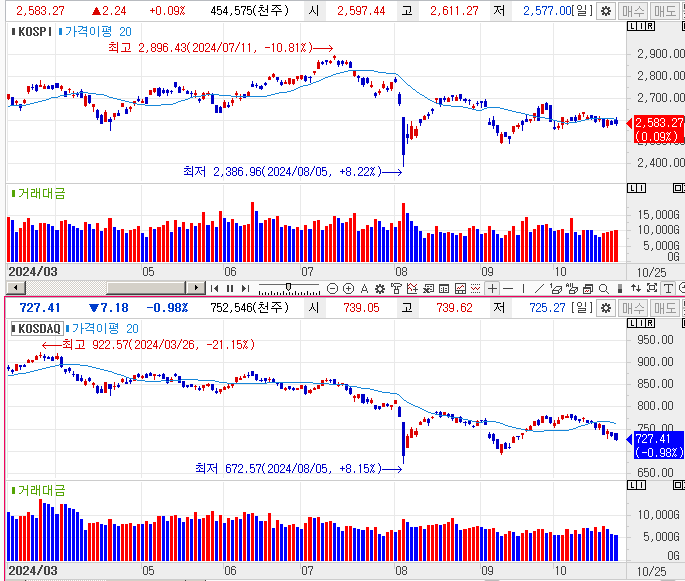
Task: Click the 매수 buy button in KOSPI header
Action: click(x=633, y=11)
